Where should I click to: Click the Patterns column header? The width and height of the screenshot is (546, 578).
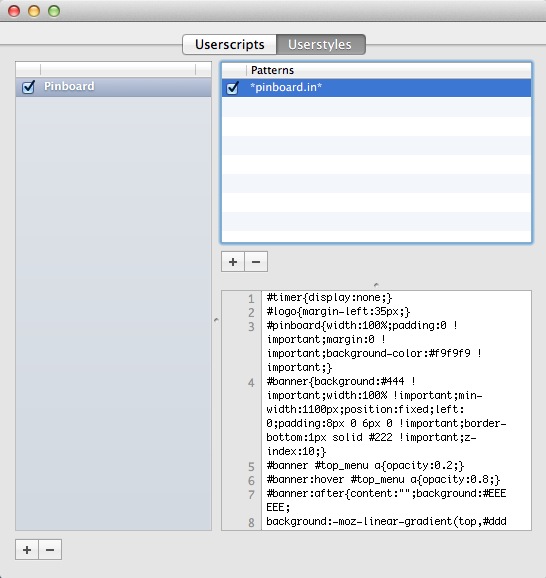tap(389, 70)
